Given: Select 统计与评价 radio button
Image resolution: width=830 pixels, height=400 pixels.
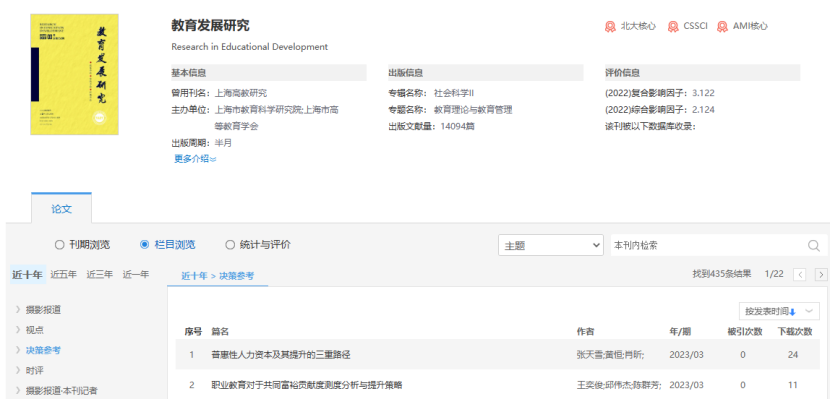Looking at the screenshot, I should 231,245.
